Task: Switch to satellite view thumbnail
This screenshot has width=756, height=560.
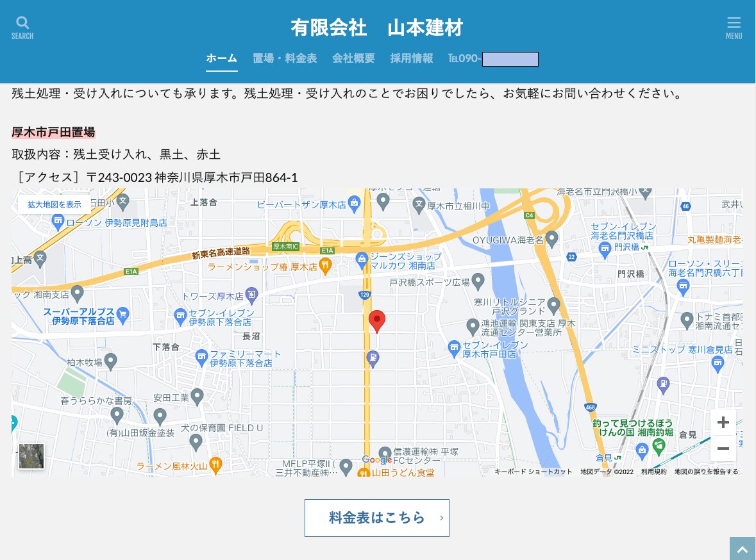Action: click(31, 456)
